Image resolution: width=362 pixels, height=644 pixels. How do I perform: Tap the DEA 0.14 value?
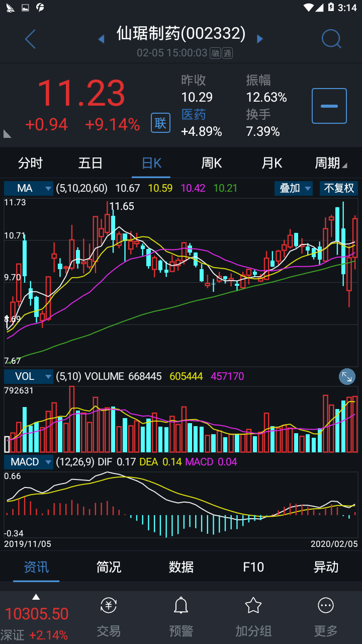click(160, 462)
